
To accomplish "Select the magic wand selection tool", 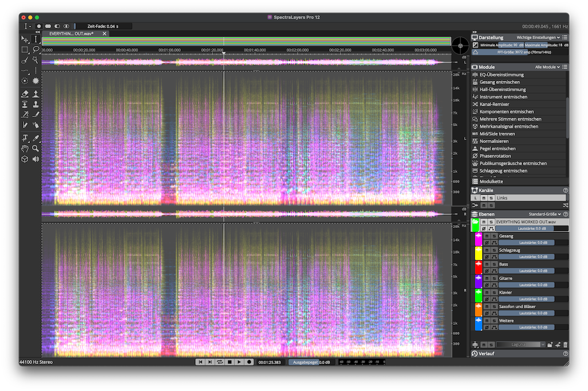I will 36,60.
